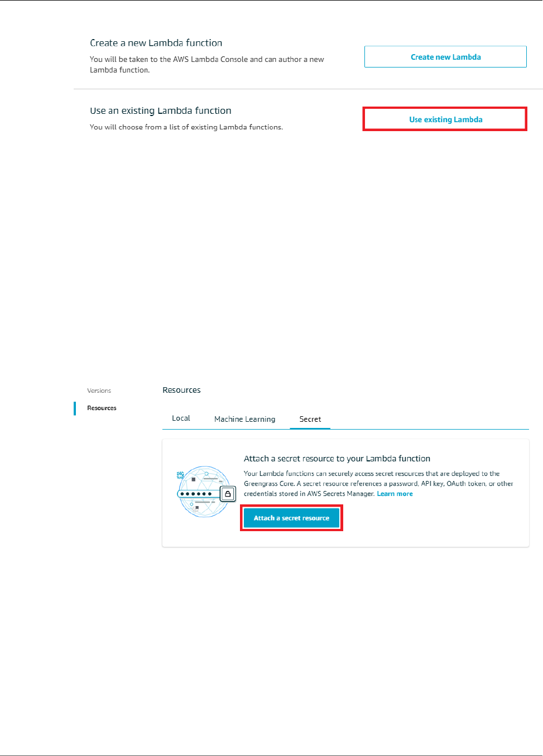Click the 'Create a new Lambda function' heading
The image size is (543, 756).
(156, 43)
